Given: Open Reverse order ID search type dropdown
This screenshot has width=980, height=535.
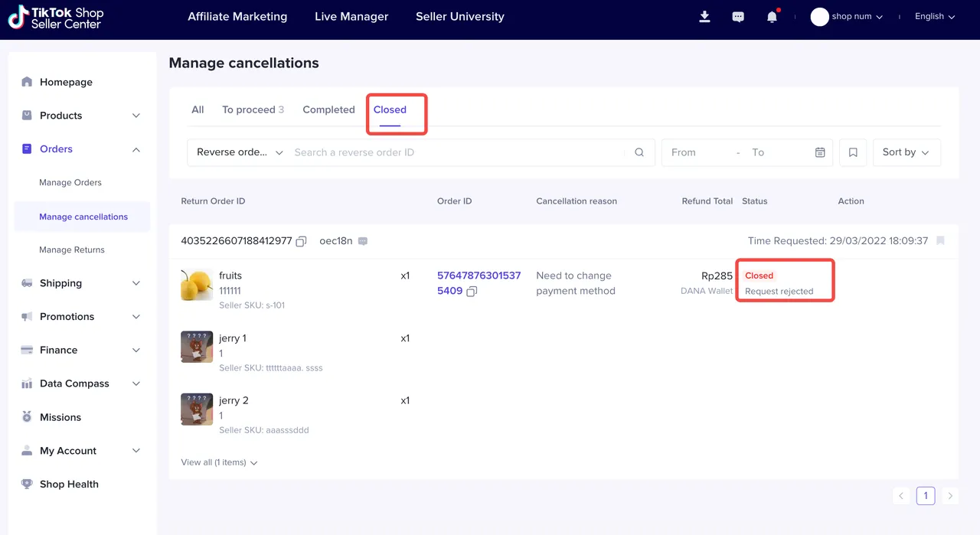Looking at the screenshot, I should [x=239, y=152].
